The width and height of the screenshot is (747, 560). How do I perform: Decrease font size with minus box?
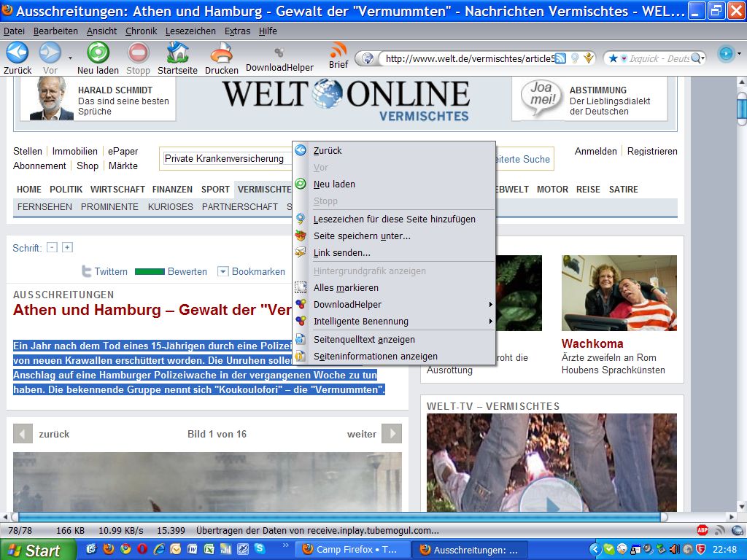52,247
